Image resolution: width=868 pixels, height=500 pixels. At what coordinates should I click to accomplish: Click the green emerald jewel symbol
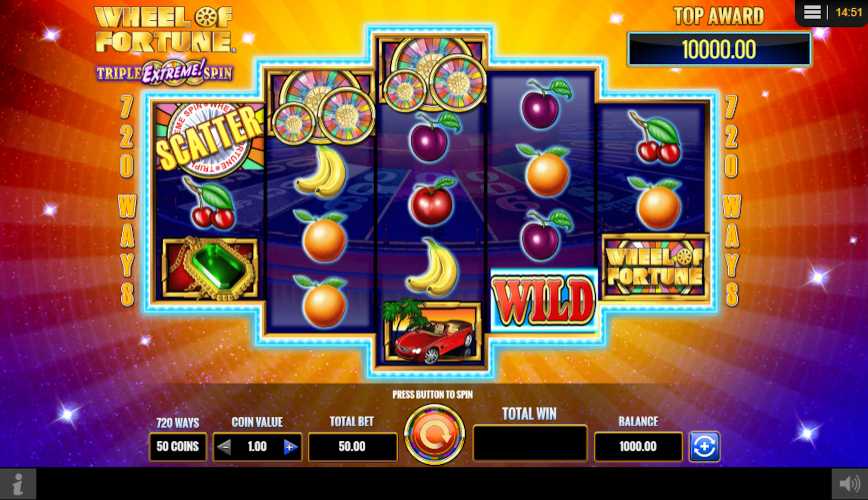[210, 269]
